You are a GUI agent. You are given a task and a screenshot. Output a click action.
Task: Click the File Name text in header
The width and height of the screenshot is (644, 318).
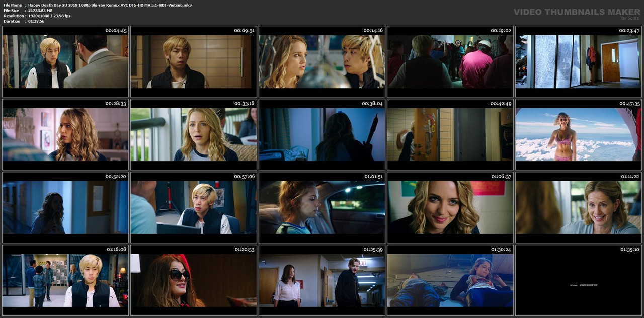(x=110, y=5)
